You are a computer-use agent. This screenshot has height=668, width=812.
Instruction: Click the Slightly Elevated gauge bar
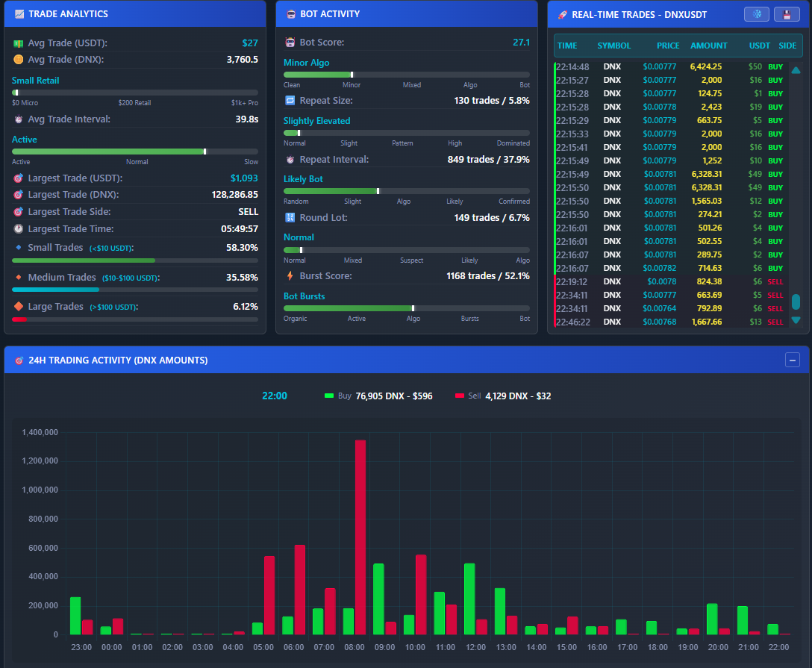tap(407, 133)
